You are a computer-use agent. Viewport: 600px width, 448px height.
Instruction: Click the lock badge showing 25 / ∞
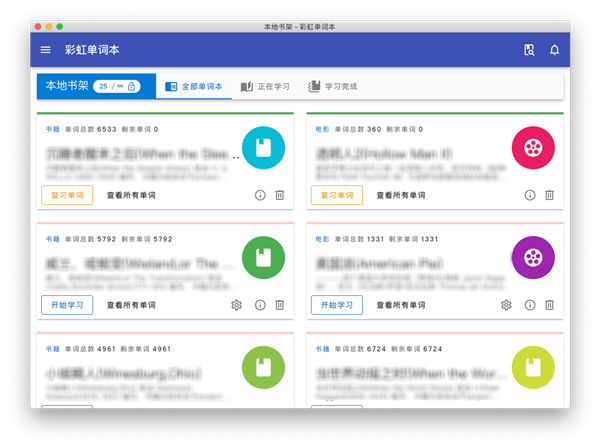coord(118,87)
